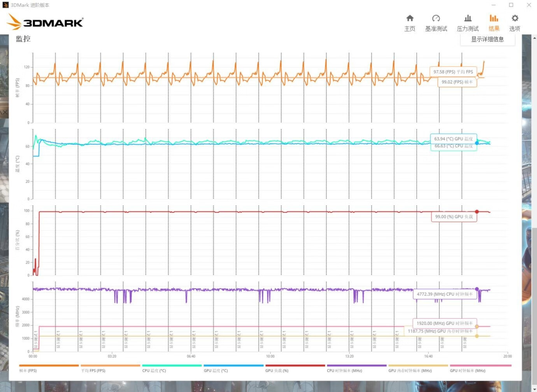Click the 63.94 (°C) GPU 温度 tooltip
537x392 pixels.
[453, 139]
